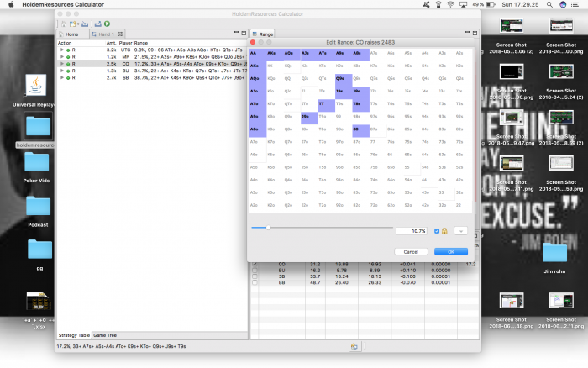The width and height of the screenshot is (588, 368).
Task: Click the new document icon in the toolbar
Action: [72, 24]
